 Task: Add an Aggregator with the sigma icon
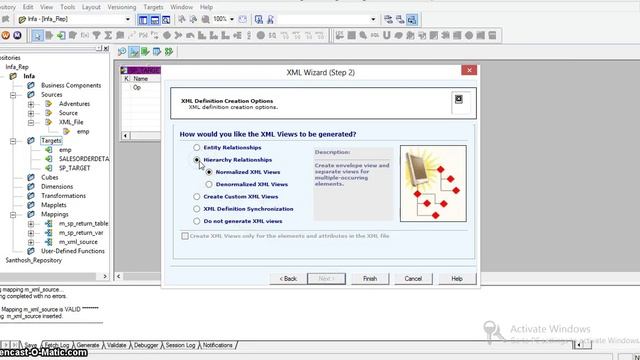click(x=108, y=36)
